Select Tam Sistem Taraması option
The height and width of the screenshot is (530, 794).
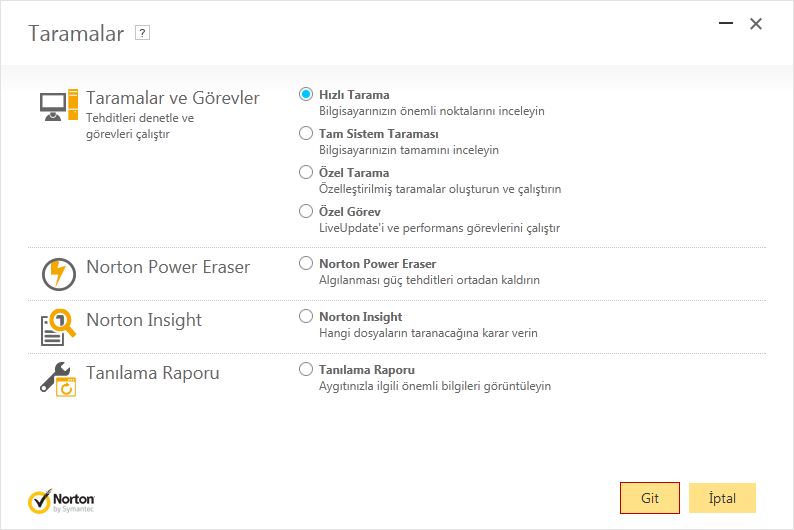pos(306,133)
